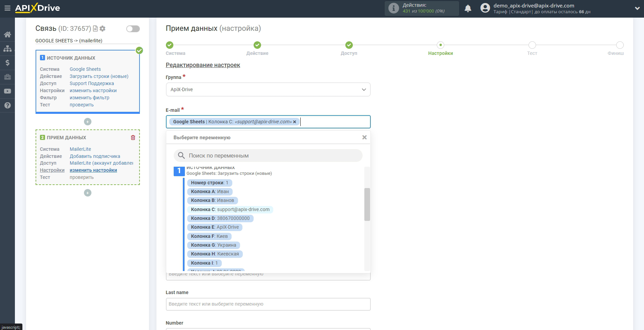Viewport: 644px width, 330px height.
Task: Select variable Колонка G: Украина
Action: 214,245
